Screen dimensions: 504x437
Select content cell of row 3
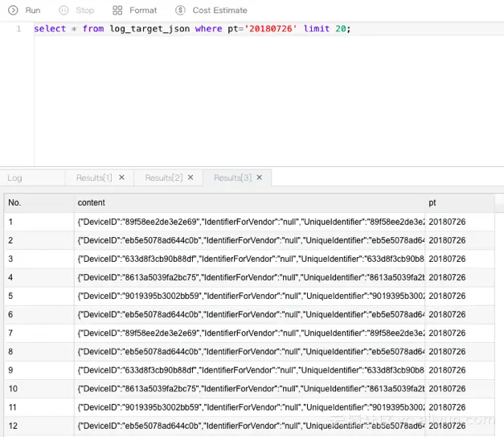pos(249,259)
